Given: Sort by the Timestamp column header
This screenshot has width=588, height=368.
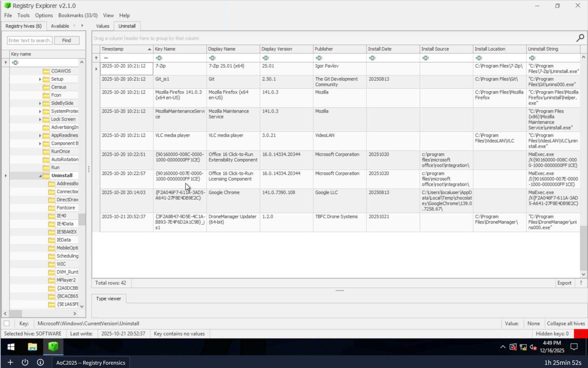Looking at the screenshot, I should click(126, 49).
